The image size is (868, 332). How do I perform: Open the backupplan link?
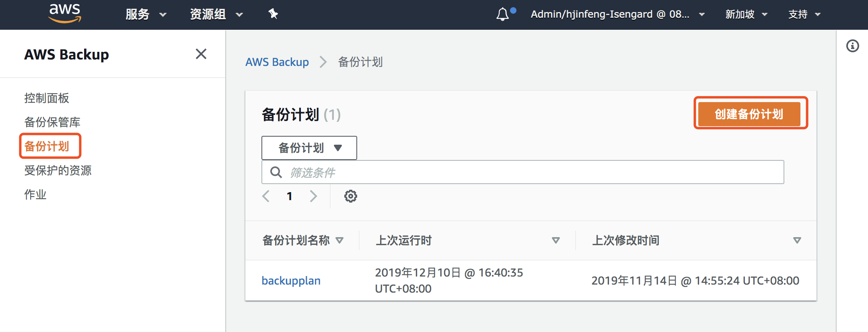pyautogui.click(x=291, y=281)
